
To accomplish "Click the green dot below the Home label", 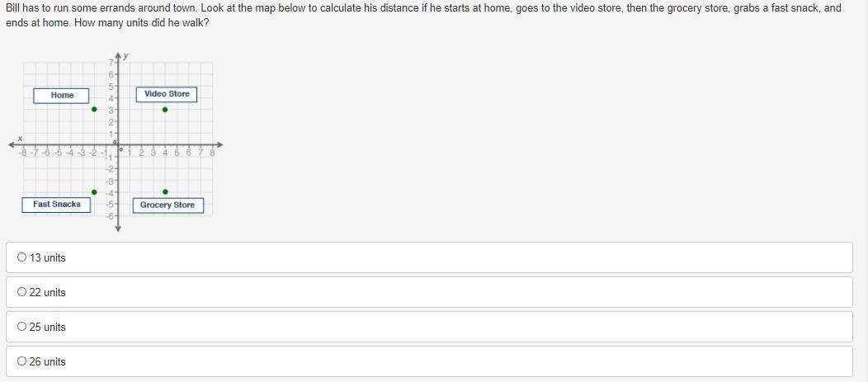I will (x=94, y=109).
